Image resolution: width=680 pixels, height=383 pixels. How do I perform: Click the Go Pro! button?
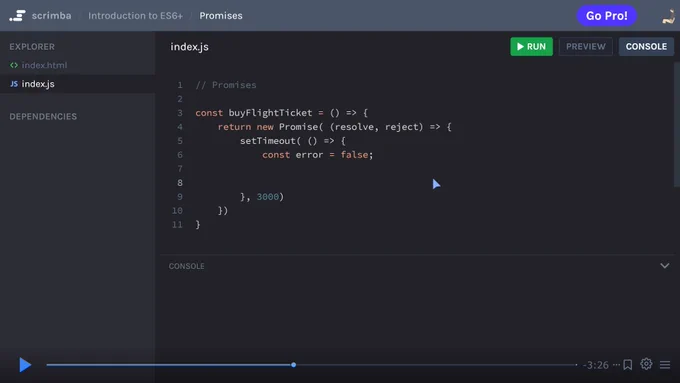(606, 16)
